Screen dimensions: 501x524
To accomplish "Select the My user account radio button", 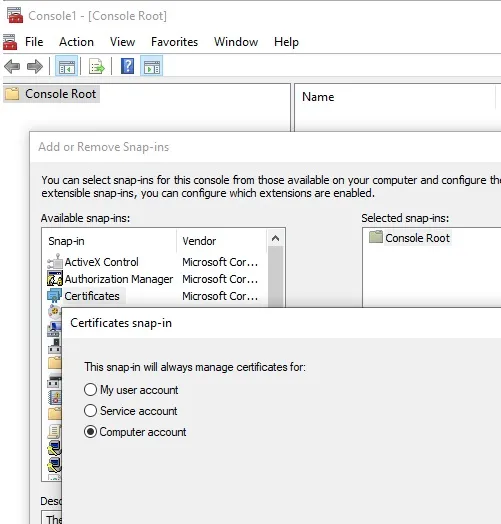I will [x=90, y=390].
